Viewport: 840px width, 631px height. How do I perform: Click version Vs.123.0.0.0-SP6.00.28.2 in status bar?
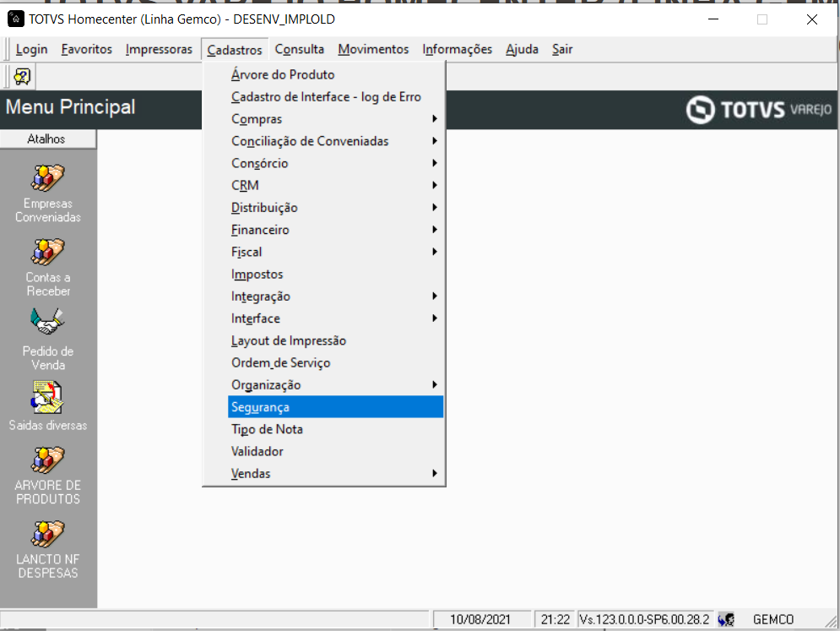click(644, 620)
